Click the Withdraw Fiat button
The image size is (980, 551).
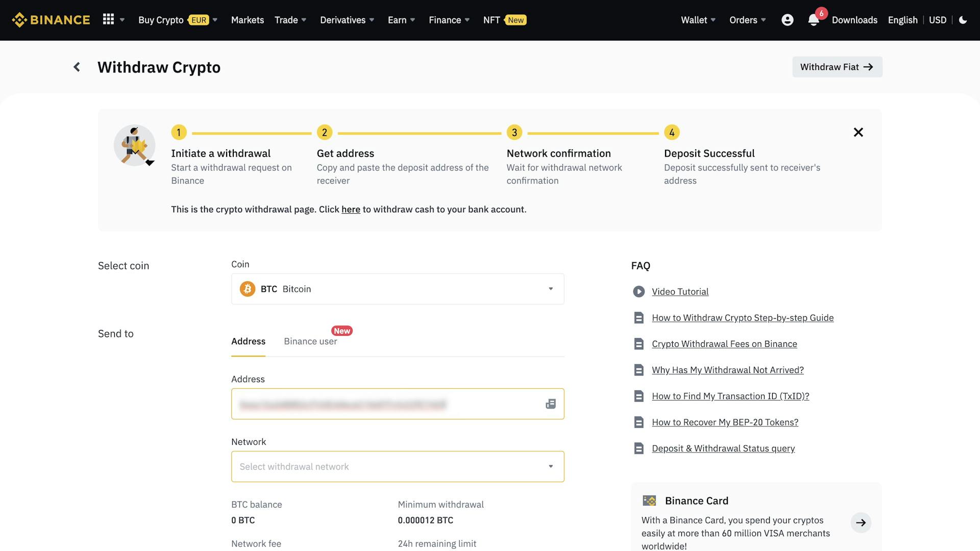coord(837,66)
